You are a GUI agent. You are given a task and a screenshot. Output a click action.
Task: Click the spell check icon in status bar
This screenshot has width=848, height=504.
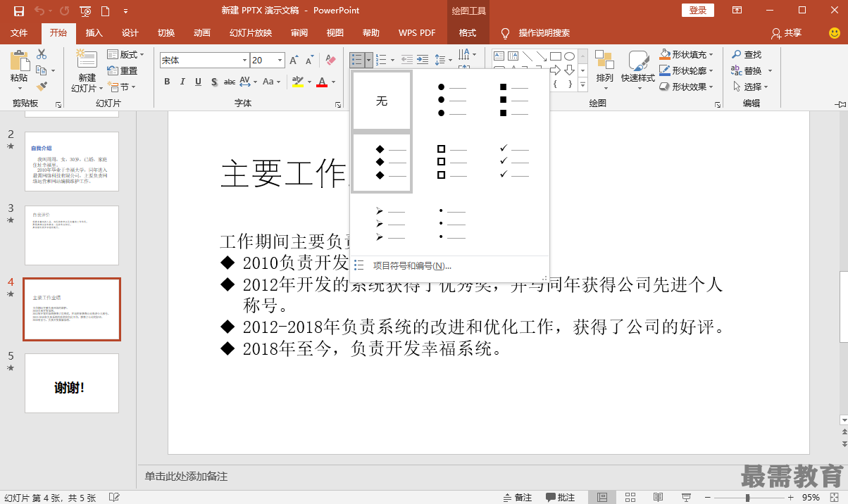(114, 497)
